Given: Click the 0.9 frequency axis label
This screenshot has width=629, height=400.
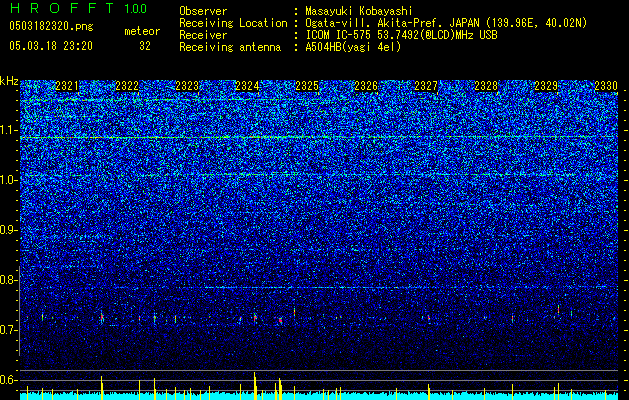Looking at the screenshot, I should (8, 230).
